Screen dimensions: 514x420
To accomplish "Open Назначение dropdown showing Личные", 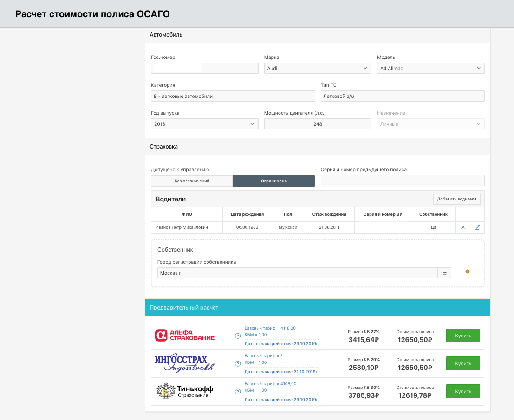I will (431, 124).
